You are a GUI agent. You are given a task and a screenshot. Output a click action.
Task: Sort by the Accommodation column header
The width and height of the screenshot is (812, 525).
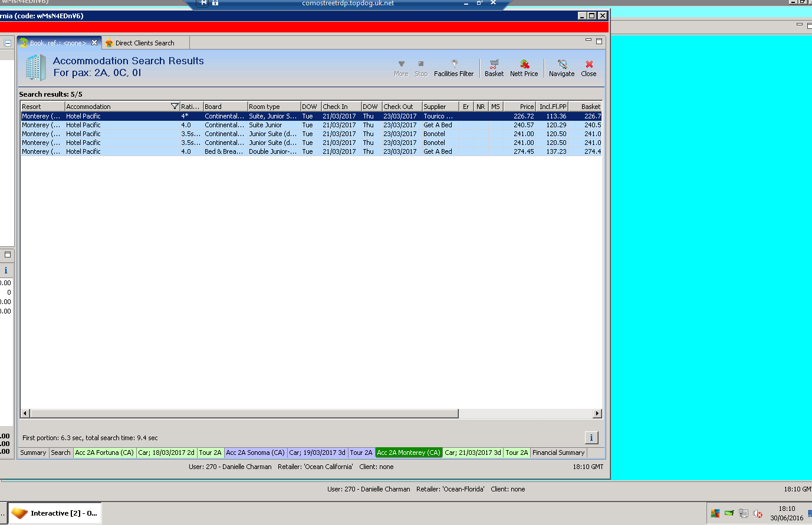(x=122, y=107)
